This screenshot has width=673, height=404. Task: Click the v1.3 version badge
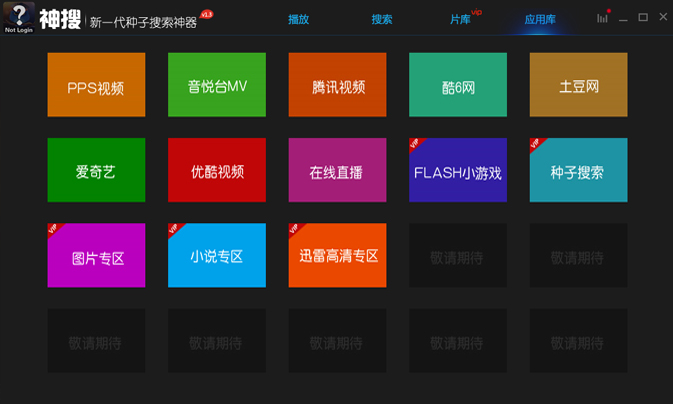point(207,14)
